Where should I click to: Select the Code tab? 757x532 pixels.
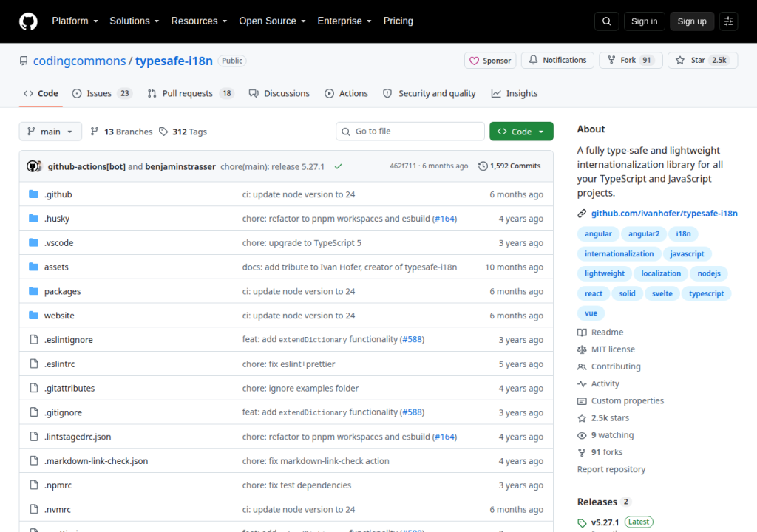point(41,94)
